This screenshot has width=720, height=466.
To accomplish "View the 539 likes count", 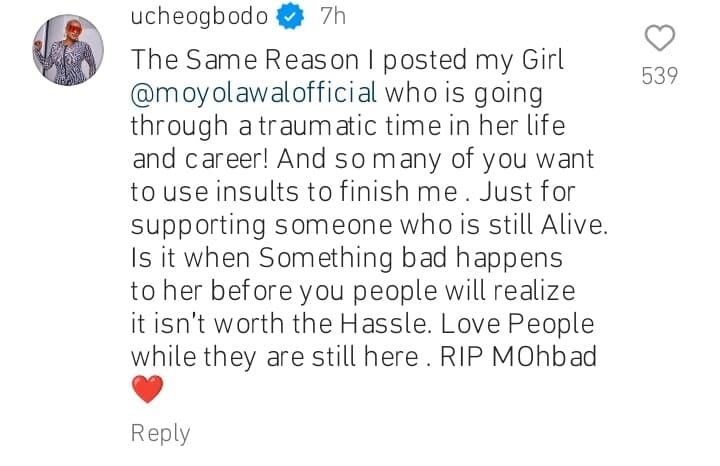I will tap(660, 76).
